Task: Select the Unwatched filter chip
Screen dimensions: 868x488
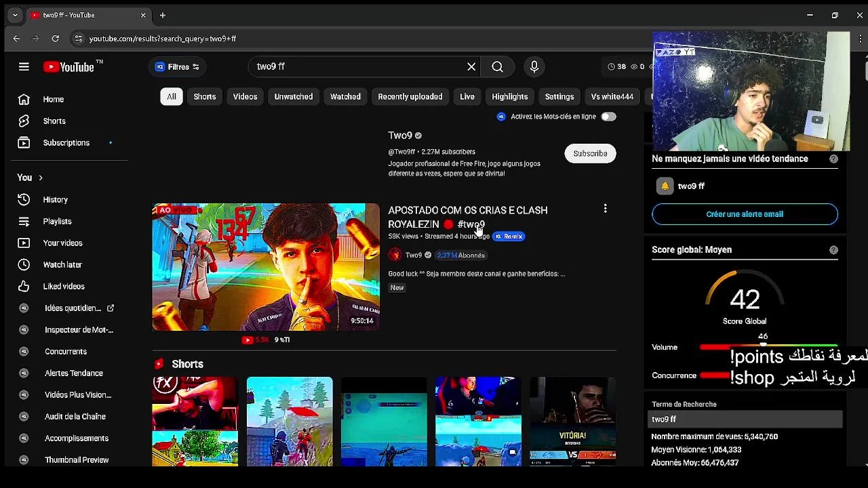Action: 294,96
